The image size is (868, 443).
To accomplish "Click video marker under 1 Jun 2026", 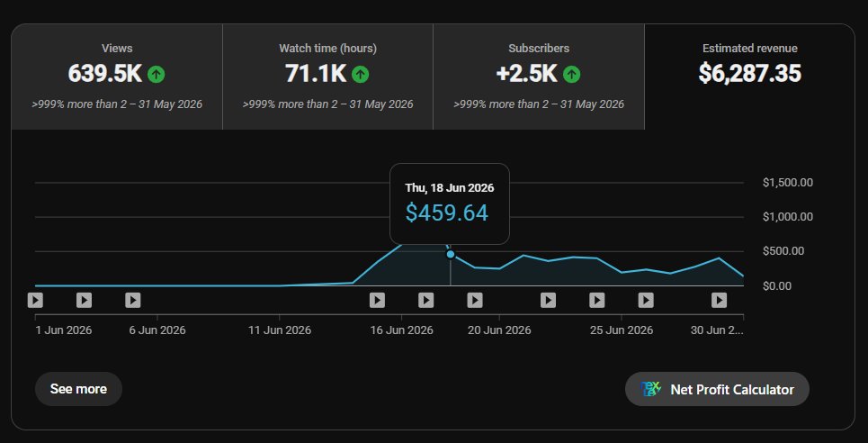I will pyautogui.click(x=35, y=301).
